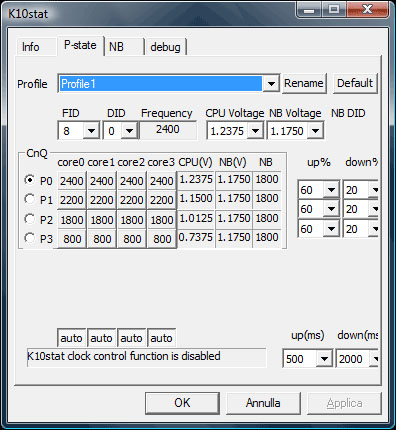Click auto button under core1 column
Image resolution: width=396 pixels, height=430 pixels.
point(102,338)
